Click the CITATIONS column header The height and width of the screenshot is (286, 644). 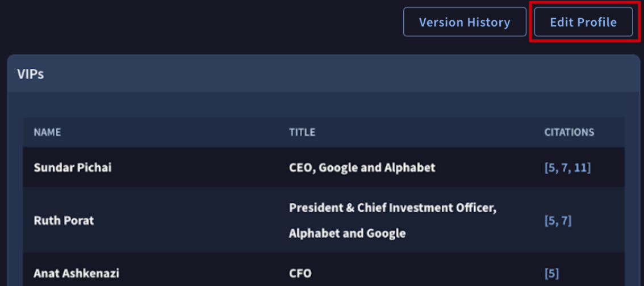tap(569, 132)
